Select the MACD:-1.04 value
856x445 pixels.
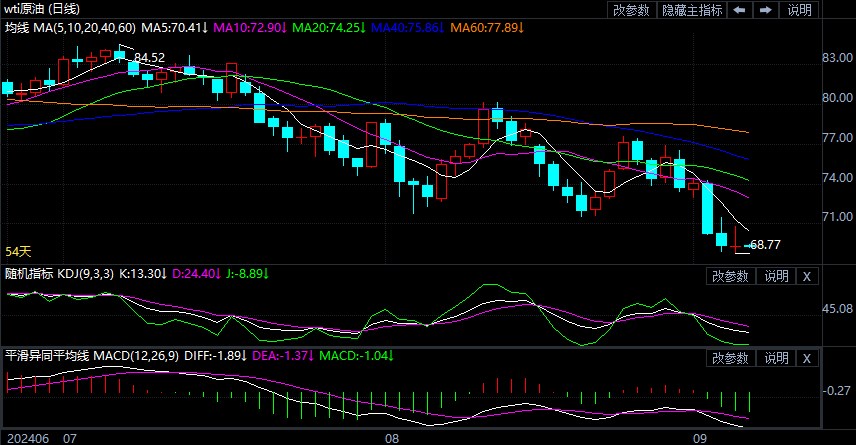click(x=356, y=356)
